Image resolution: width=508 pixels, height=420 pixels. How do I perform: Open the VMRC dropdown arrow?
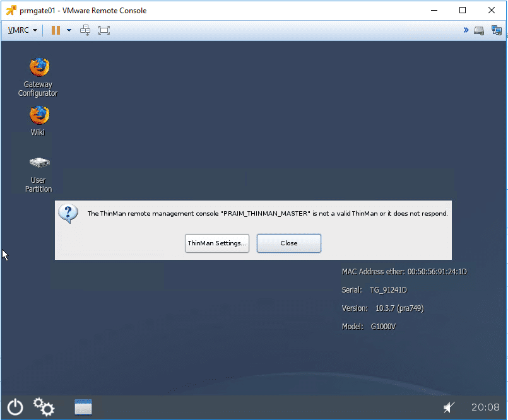coord(35,30)
